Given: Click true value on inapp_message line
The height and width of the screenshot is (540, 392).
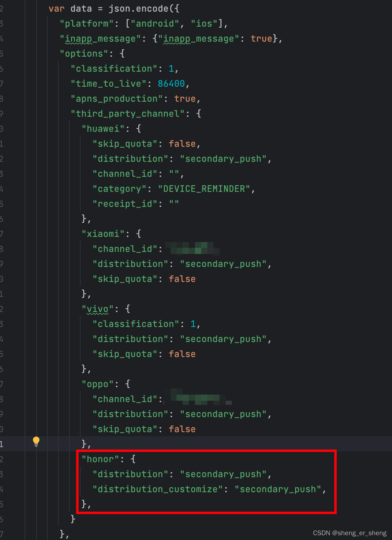Looking at the screenshot, I should (x=262, y=39).
